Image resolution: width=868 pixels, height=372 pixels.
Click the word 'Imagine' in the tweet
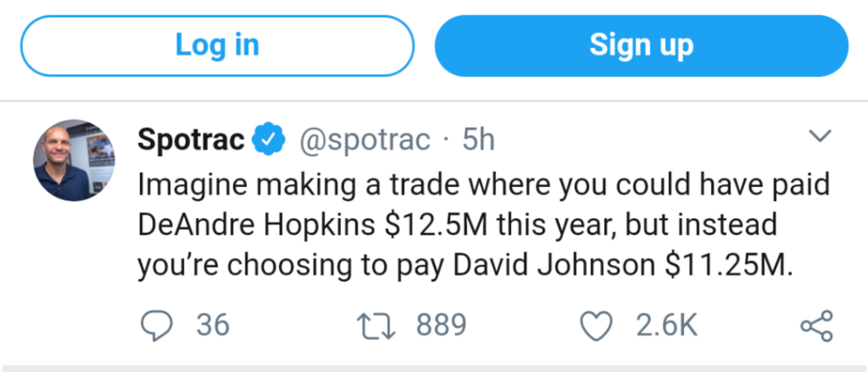pyautogui.click(x=193, y=185)
